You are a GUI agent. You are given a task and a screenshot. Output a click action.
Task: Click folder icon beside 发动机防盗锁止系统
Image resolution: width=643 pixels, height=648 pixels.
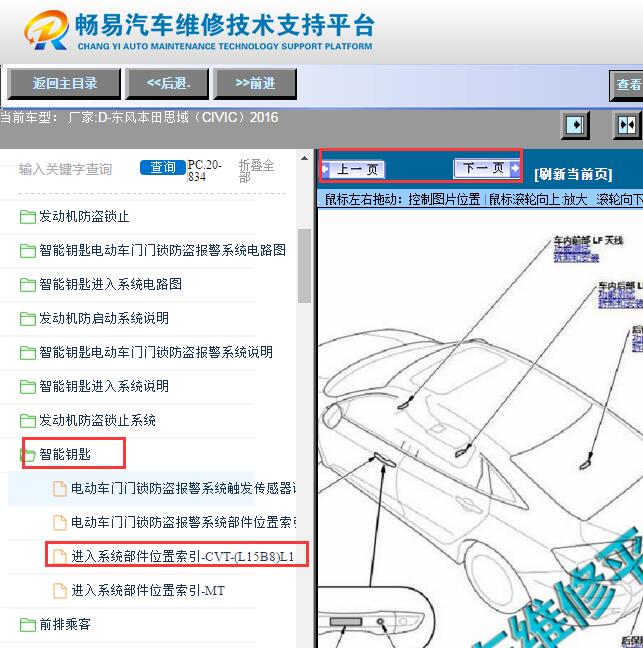[27, 420]
